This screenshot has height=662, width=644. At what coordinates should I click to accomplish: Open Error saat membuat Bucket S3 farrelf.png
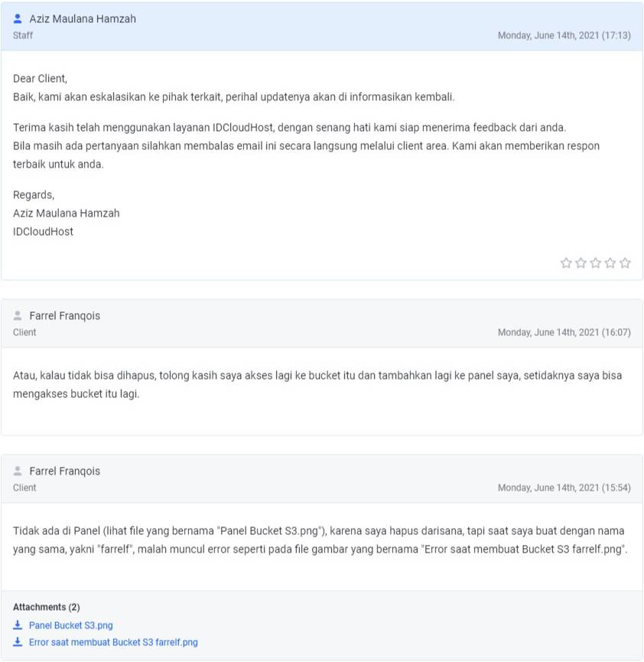113,642
